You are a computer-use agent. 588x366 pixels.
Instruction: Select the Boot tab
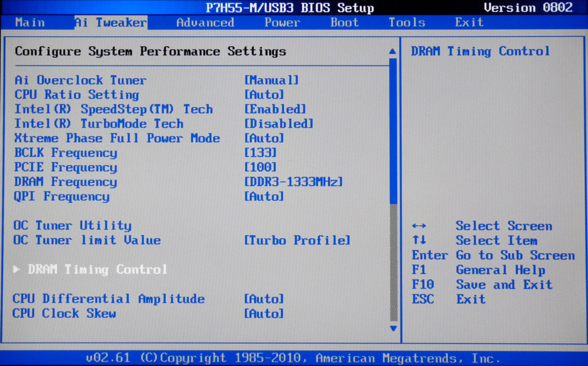point(344,22)
